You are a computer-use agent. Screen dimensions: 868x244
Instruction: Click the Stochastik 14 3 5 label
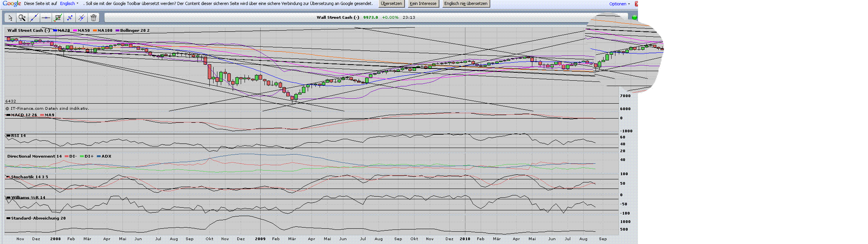point(29,177)
